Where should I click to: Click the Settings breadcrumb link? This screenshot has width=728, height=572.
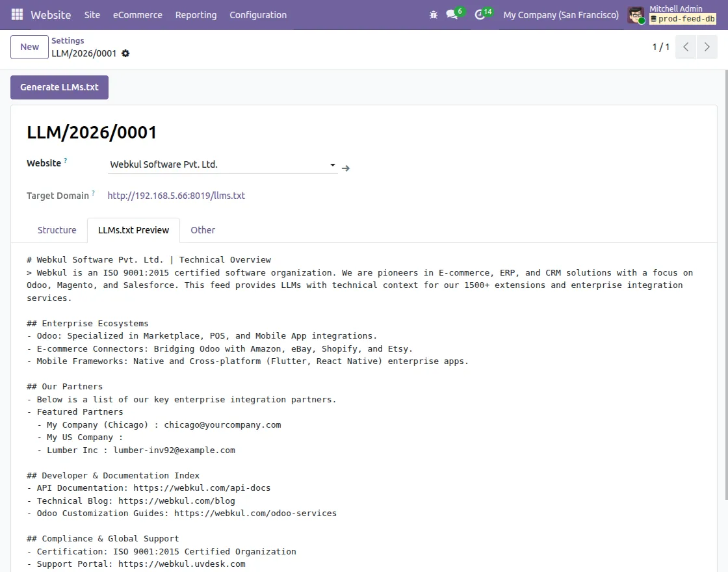pyautogui.click(x=68, y=40)
